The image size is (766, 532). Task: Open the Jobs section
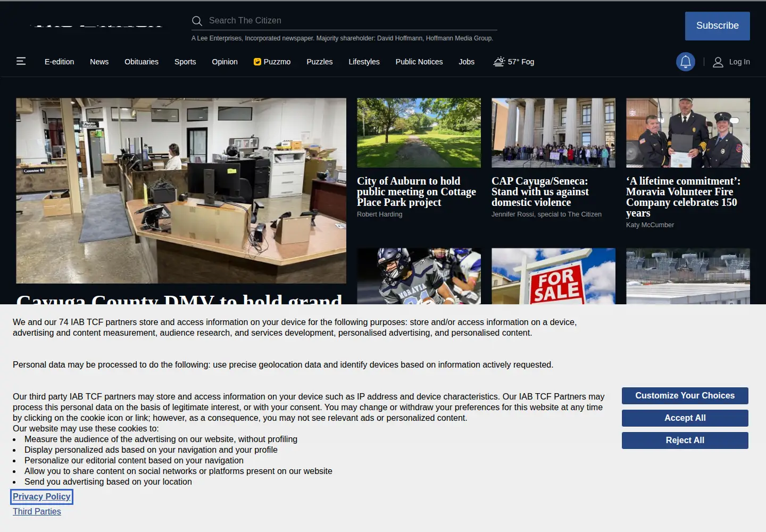click(x=467, y=62)
